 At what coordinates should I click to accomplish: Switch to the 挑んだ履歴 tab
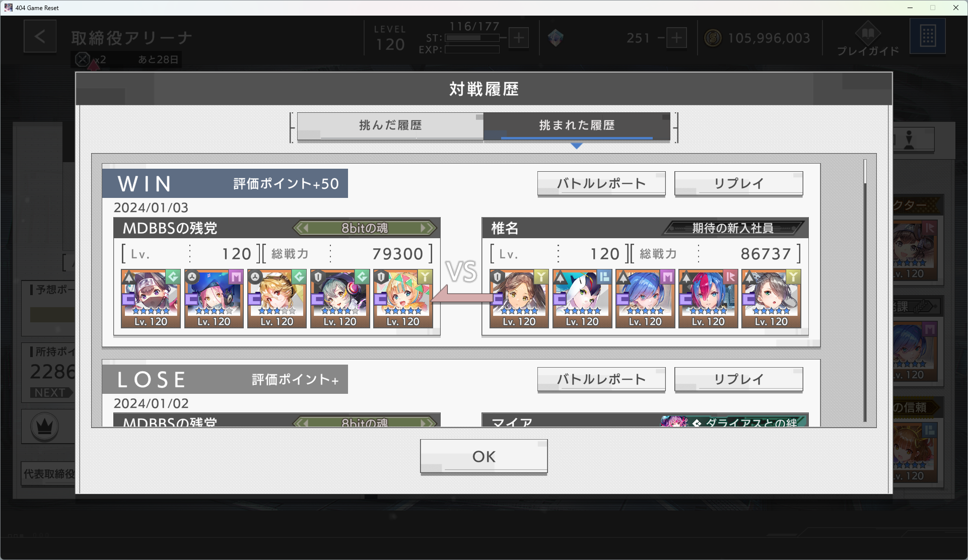click(x=390, y=126)
